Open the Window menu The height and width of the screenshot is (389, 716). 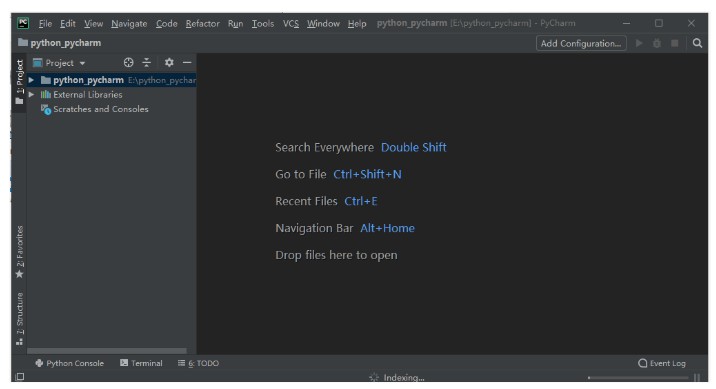(323, 23)
